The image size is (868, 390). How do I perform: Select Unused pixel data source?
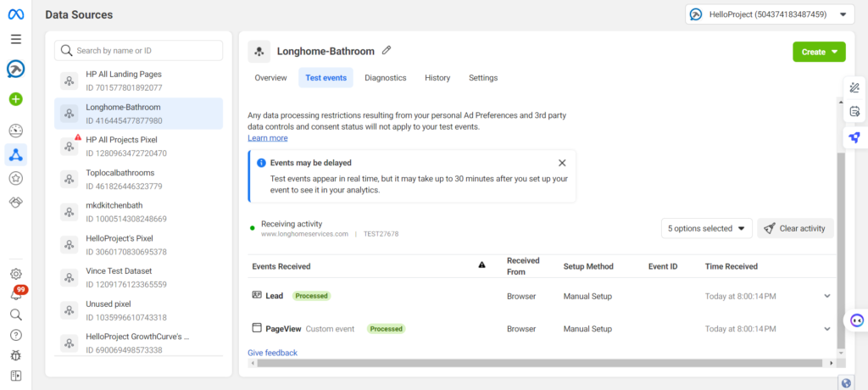pos(138,311)
